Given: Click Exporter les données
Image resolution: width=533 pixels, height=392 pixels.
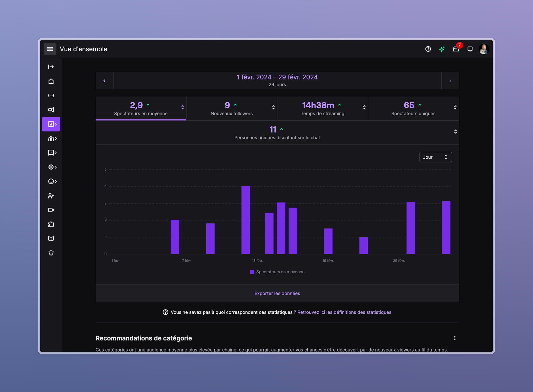Looking at the screenshot, I should (x=277, y=293).
